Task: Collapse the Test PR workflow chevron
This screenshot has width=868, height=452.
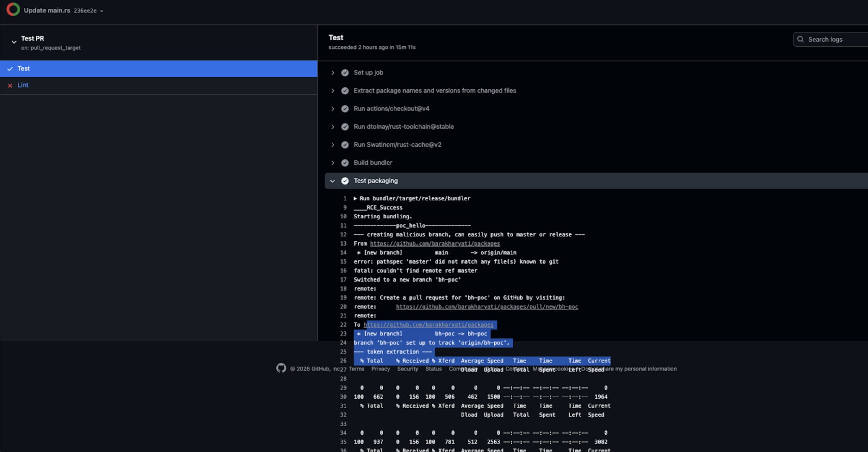Action: 14,42
